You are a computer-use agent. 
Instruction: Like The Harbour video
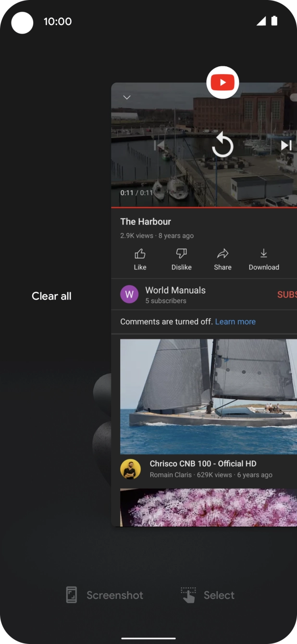pos(140,259)
